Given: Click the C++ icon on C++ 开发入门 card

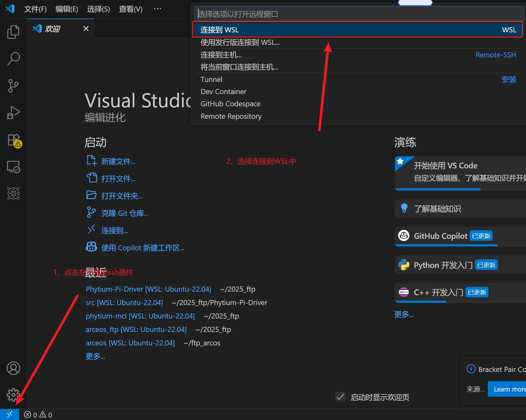Looking at the screenshot, I should pos(404,292).
